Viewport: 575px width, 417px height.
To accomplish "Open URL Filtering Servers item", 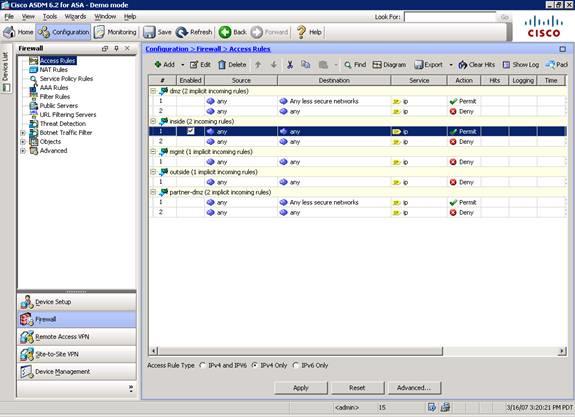I will [68, 115].
